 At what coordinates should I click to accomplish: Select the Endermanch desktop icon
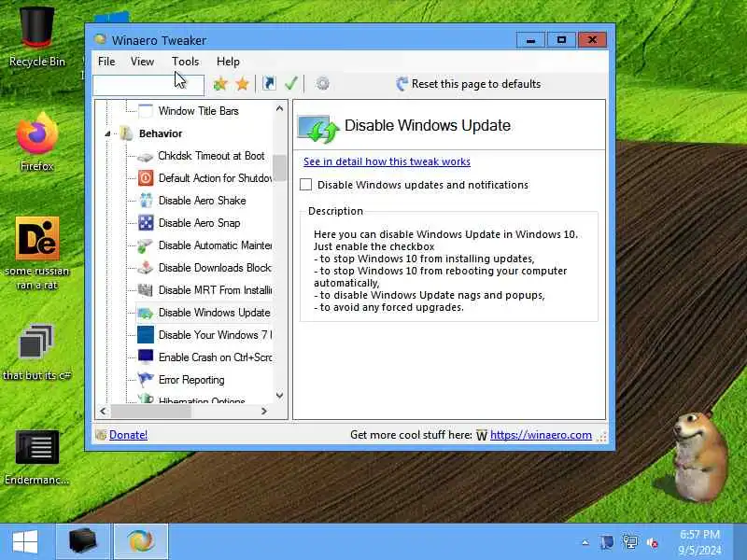click(x=37, y=457)
